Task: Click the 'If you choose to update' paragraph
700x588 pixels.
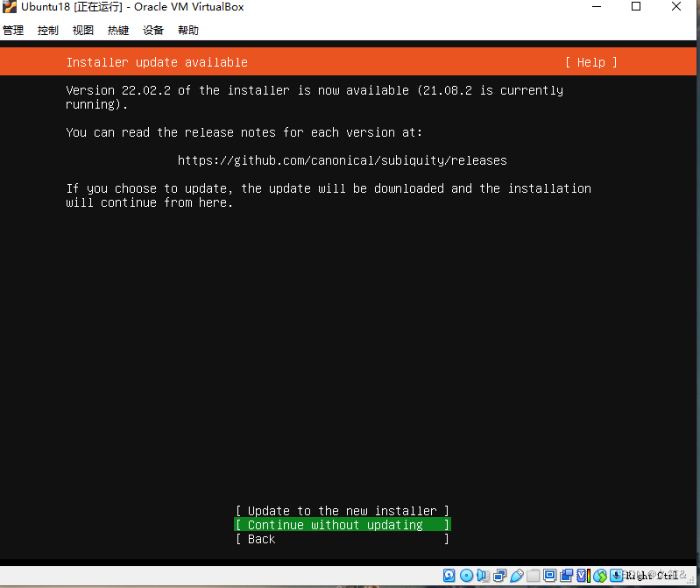Action: (329, 195)
